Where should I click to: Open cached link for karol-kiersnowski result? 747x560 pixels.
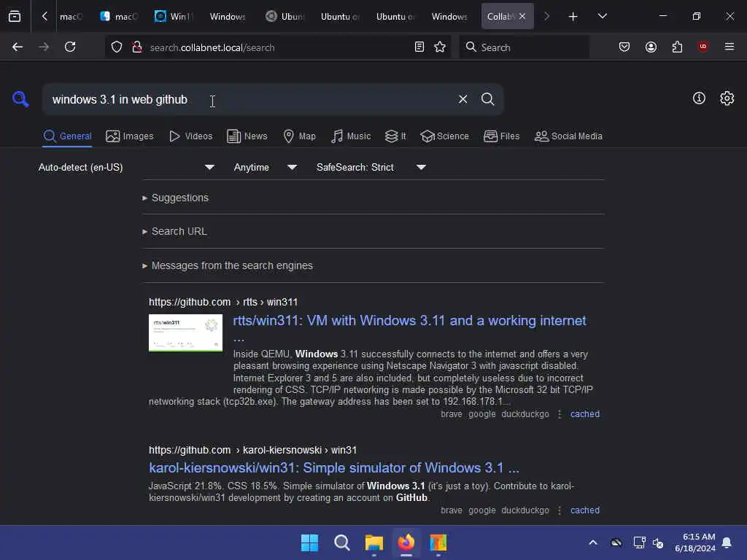pyautogui.click(x=584, y=510)
